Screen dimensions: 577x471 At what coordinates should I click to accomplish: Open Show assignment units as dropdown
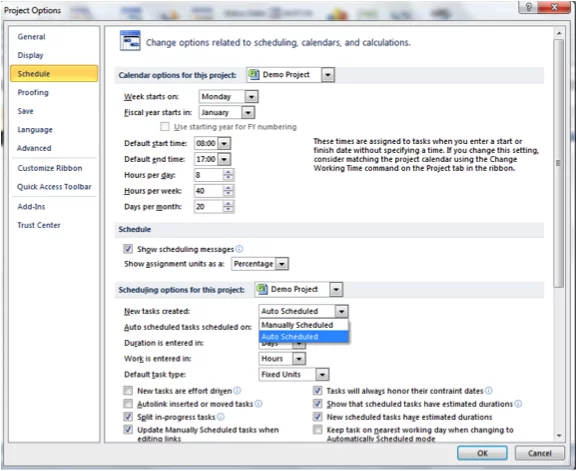click(x=282, y=264)
